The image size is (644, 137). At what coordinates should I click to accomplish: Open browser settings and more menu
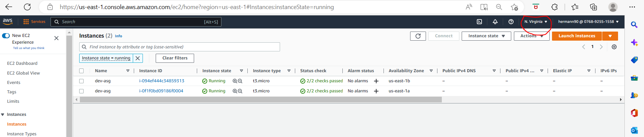632,7
